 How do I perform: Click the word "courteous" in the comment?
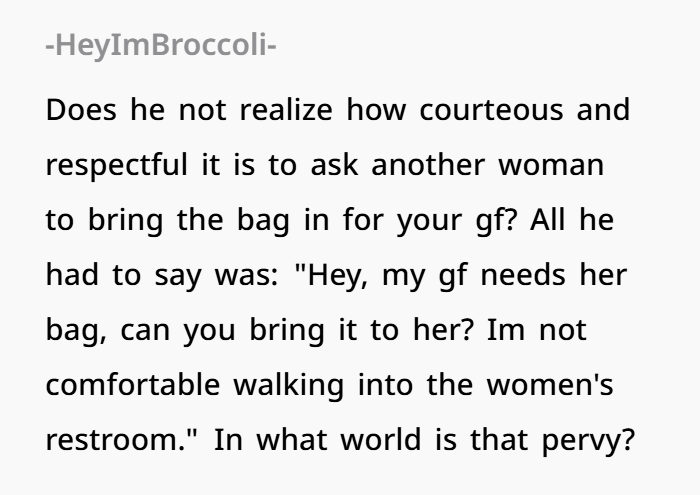(x=490, y=109)
